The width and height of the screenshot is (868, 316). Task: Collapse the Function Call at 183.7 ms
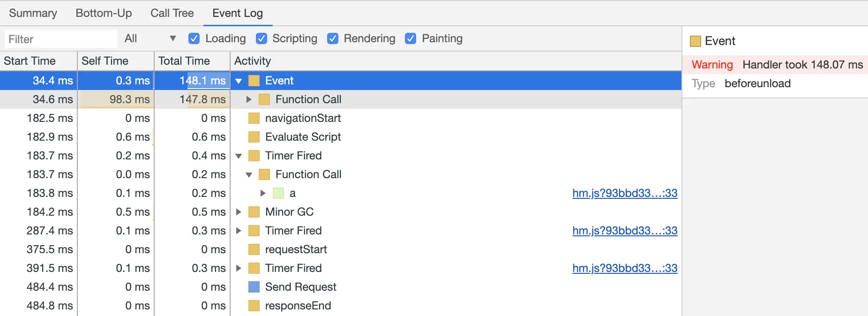(x=249, y=174)
